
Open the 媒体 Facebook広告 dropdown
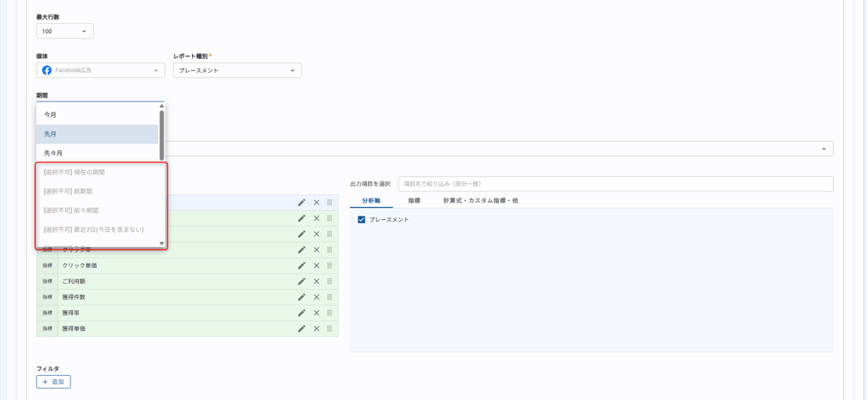pos(101,71)
